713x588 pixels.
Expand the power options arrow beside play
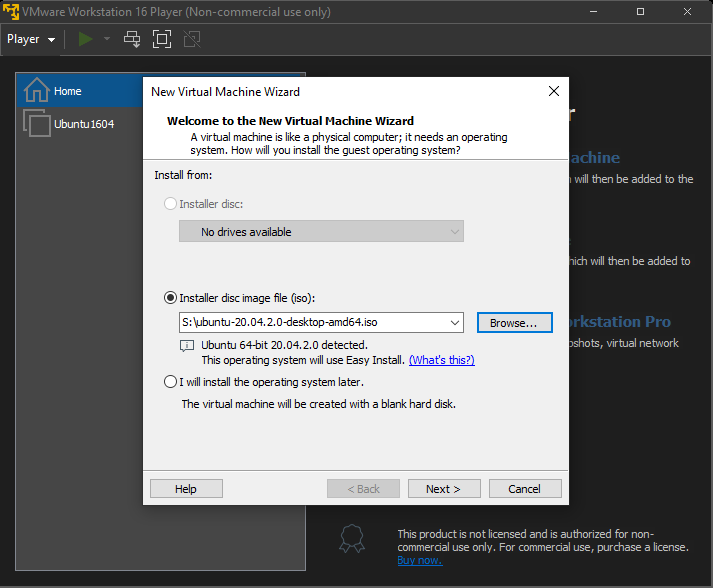107,39
